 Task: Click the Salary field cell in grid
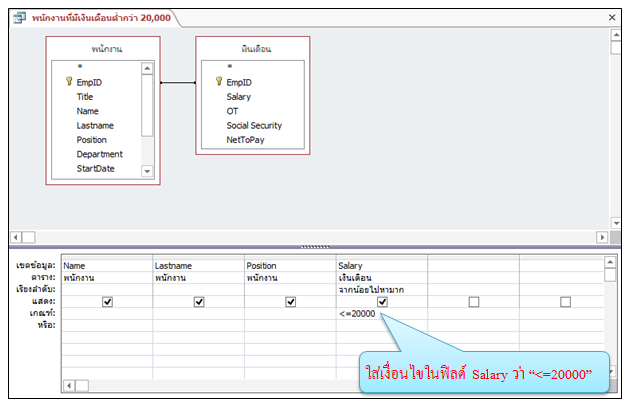[382, 266]
